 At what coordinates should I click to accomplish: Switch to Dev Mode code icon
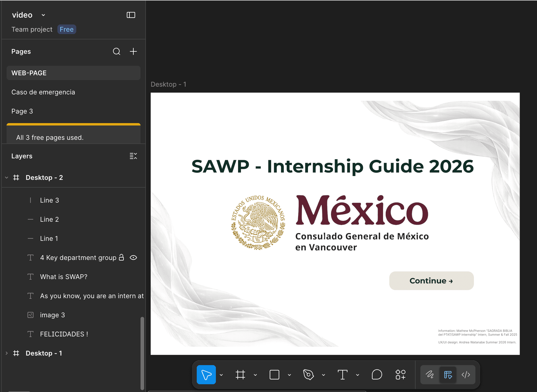coord(466,375)
